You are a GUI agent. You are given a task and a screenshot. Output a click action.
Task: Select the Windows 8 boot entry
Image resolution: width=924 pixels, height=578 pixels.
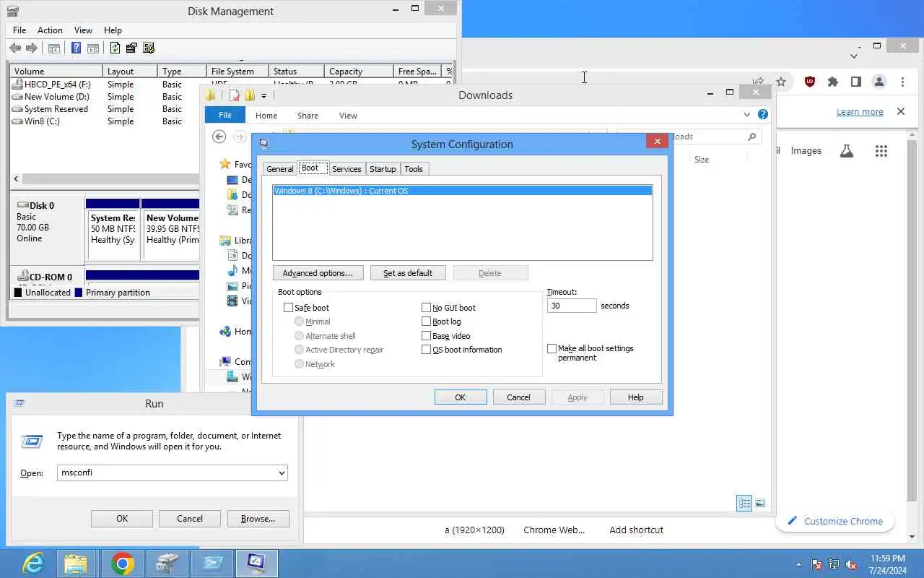462,191
